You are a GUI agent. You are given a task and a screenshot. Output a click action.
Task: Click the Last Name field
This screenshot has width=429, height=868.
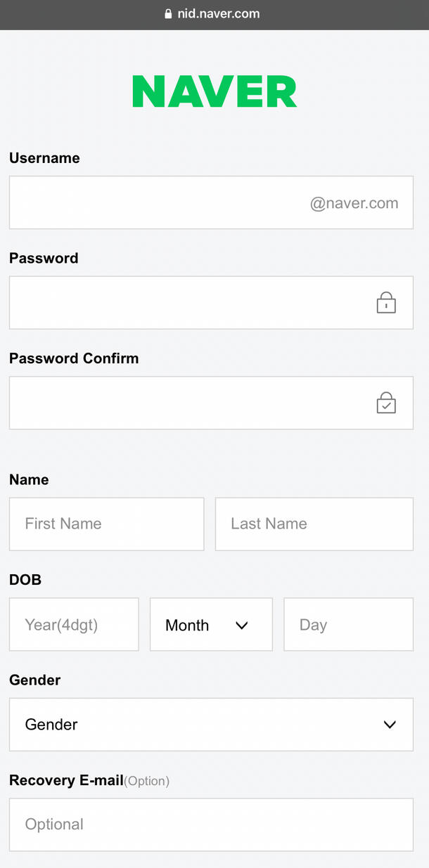coord(314,524)
